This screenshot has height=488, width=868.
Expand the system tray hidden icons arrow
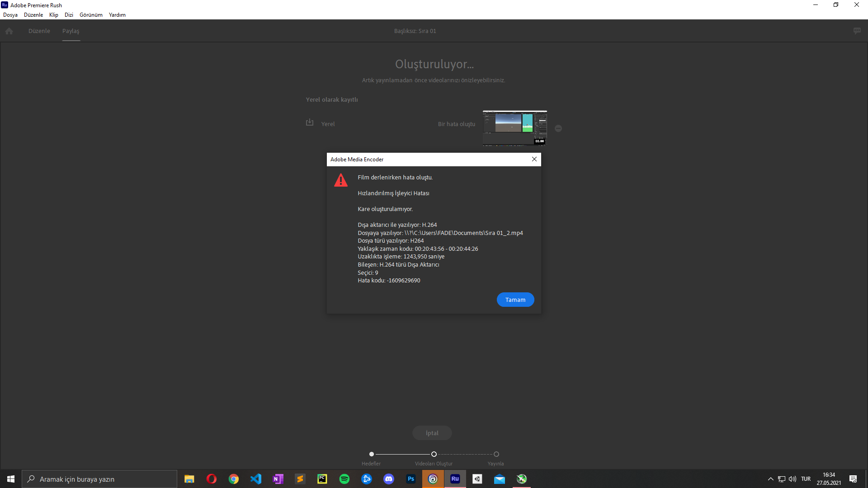(x=770, y=479)
